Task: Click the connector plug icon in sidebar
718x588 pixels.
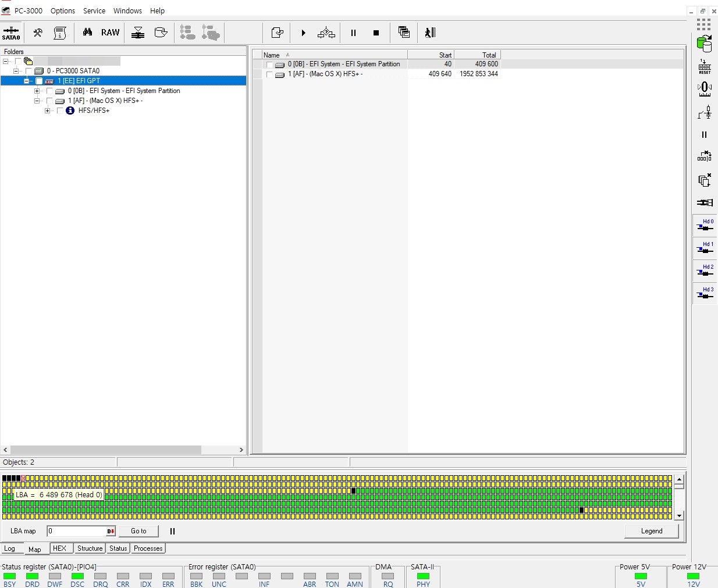Action: (705, 202)
